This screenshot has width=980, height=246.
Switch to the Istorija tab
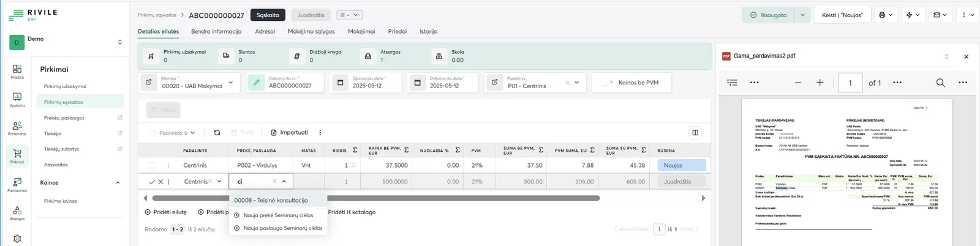click(428, 31)
